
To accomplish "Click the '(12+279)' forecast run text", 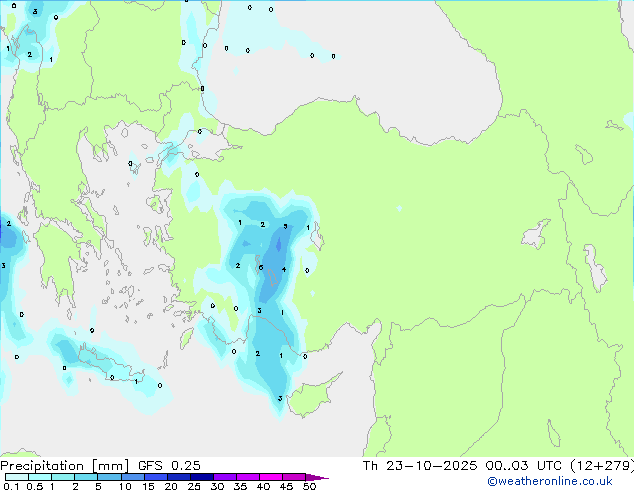I will pyautogui.click(x=602, y=466).
